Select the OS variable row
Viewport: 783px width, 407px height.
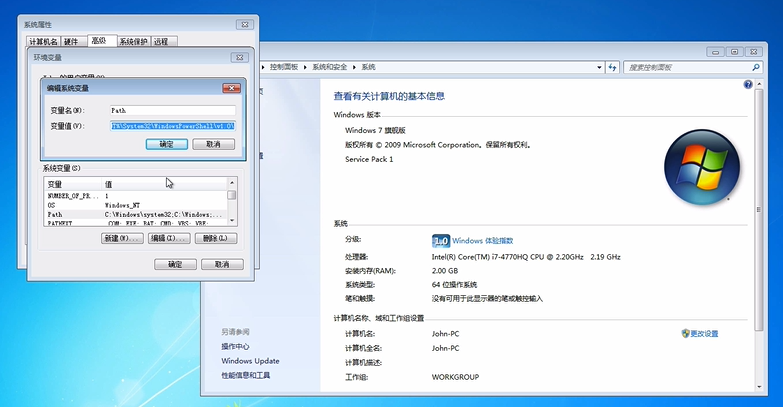(x=135, y=205)
